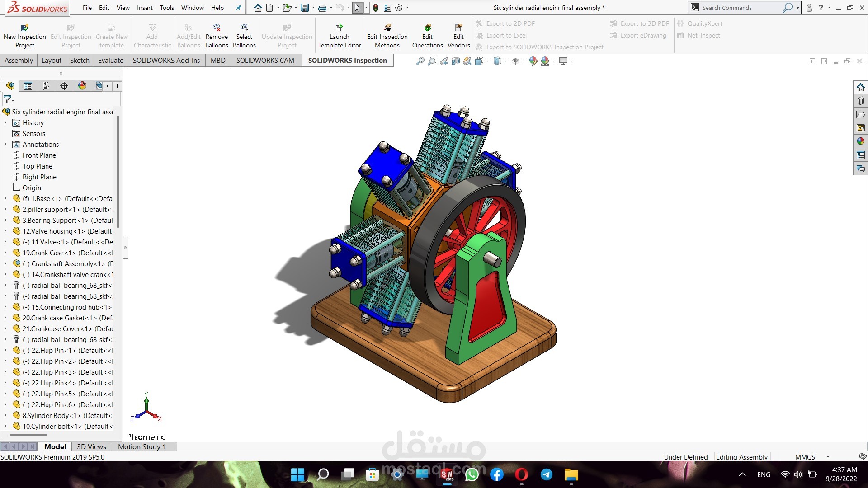Pin the menu bar open
This screenshot has width=868, height=488.
pyautogui.click(x=238, y=8)
